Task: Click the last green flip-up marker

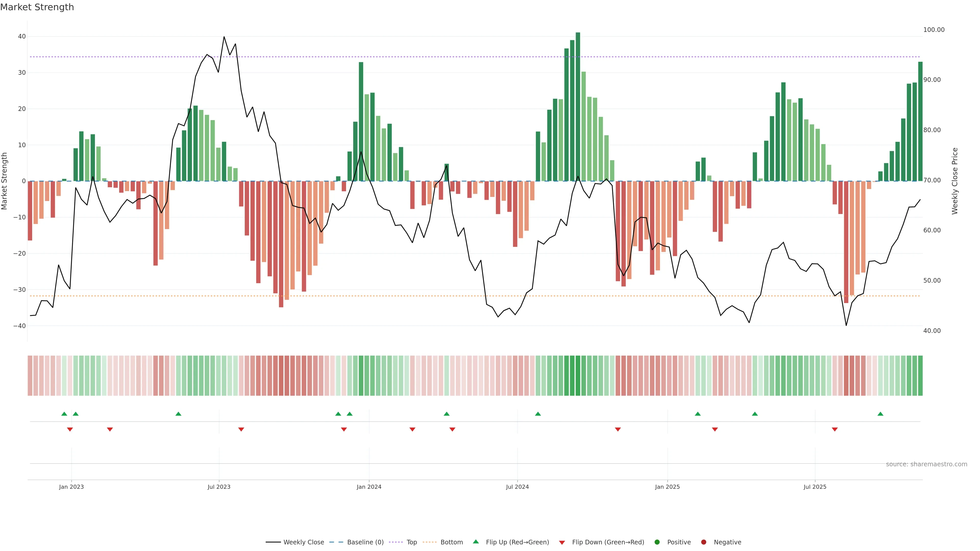Action: [880, 414]
